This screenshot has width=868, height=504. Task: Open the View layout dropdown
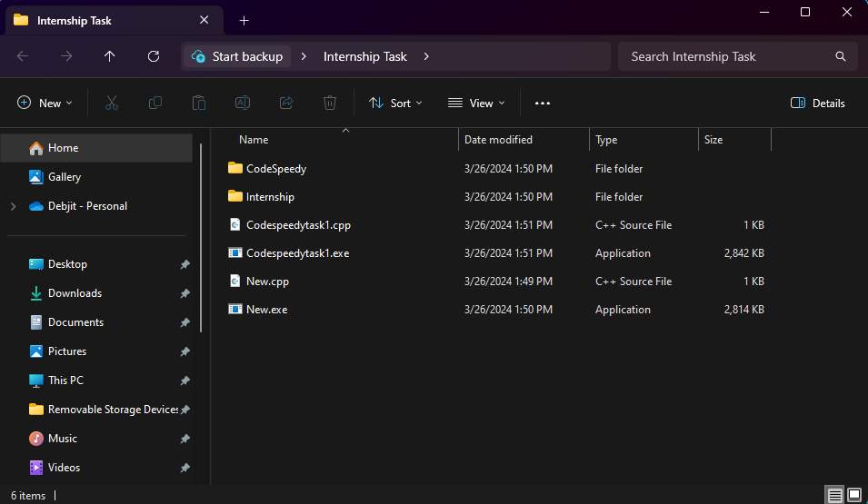coord(476,103)
